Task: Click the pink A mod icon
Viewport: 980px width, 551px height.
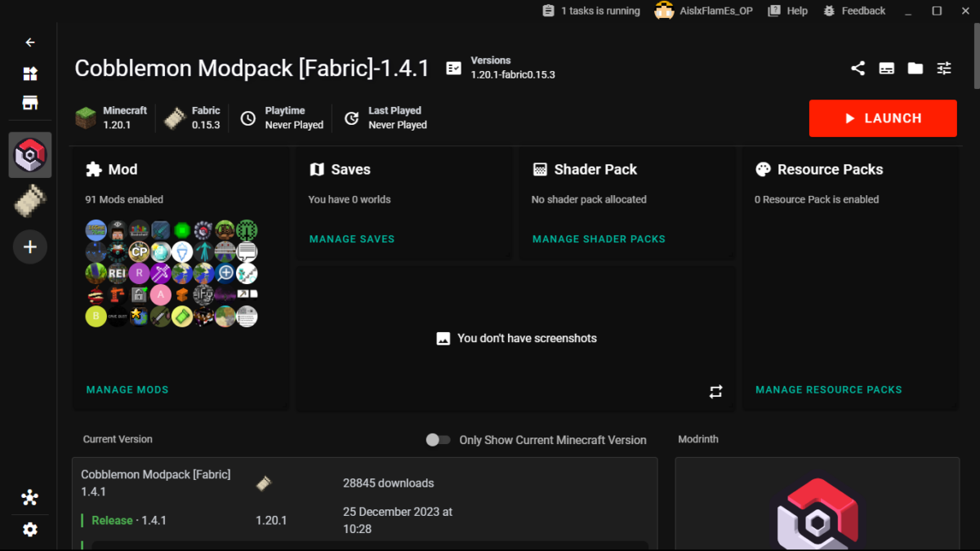Action: pyautogui.click(x=160, y=294)
